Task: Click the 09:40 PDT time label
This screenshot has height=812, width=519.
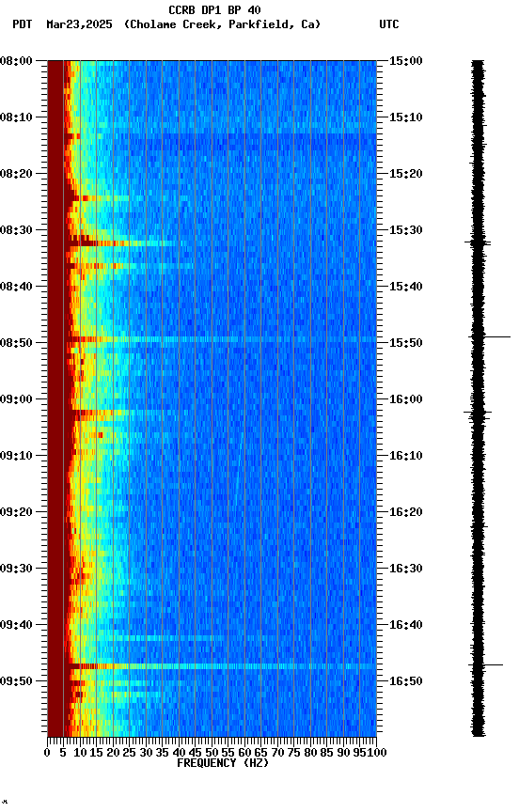Action: (x=16, y=625)
